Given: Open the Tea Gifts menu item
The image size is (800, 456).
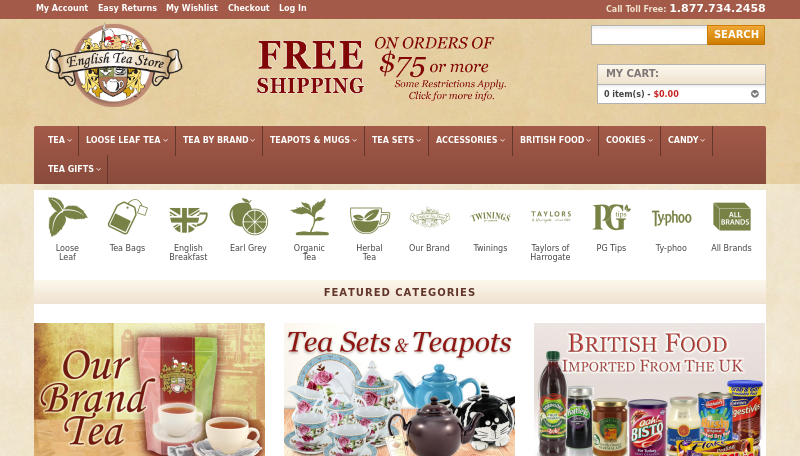Looking at the screenshot, I should coord(74,169).
